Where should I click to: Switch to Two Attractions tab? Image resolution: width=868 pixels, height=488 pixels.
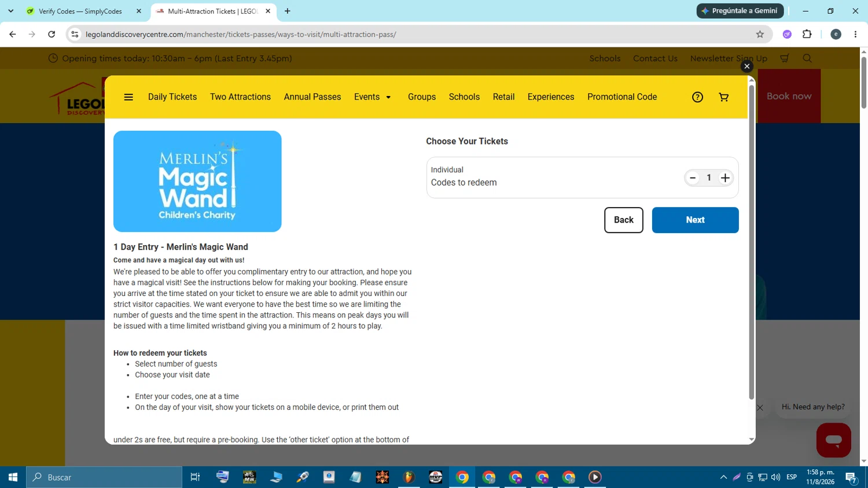[x=240, y=97]
